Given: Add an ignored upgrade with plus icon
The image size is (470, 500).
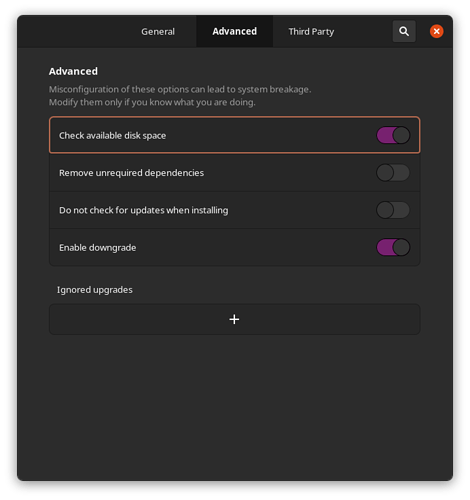Looking at the screenshot, I should (234, 319).
